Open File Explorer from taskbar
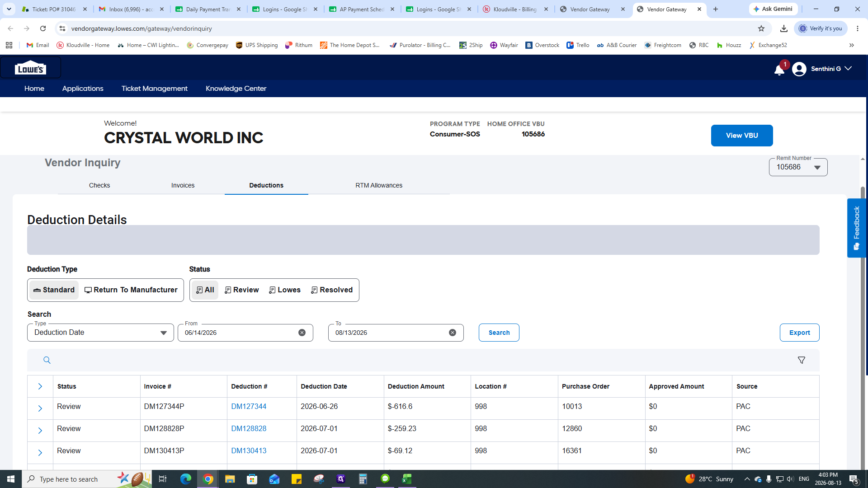The height and width of the screenshot is (488, 868). [230, 479]
